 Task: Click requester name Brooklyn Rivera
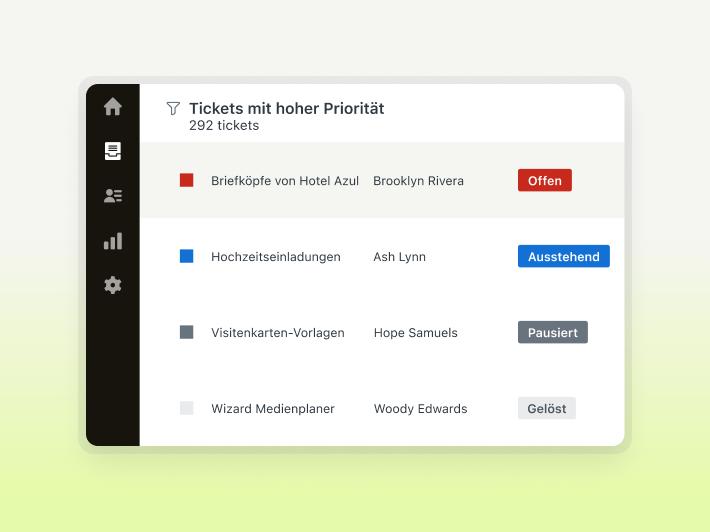[x=418, y=181]
